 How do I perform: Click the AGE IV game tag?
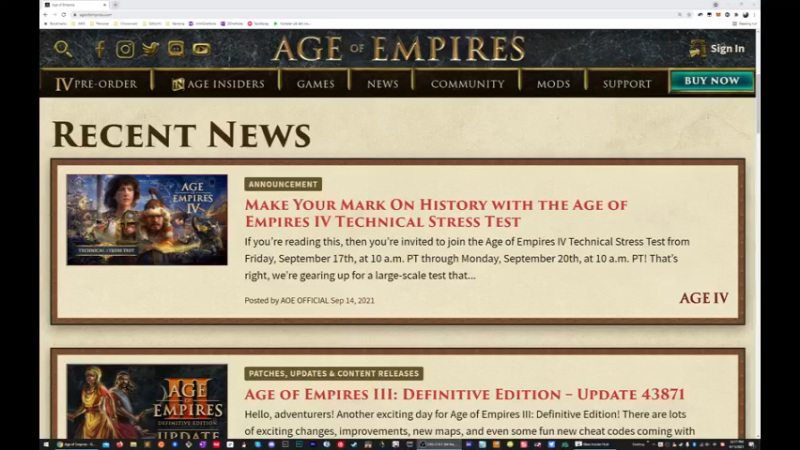point(704,298)
